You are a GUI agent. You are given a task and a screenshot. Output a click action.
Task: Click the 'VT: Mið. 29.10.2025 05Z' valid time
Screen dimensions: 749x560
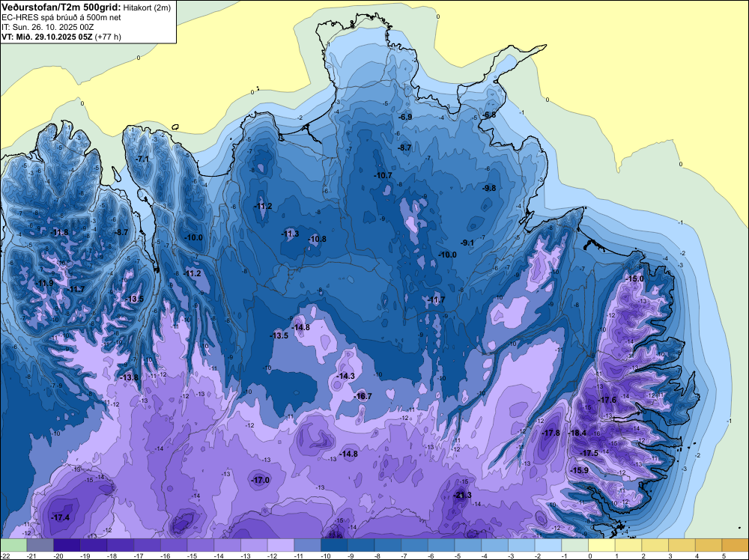point(47,37)
